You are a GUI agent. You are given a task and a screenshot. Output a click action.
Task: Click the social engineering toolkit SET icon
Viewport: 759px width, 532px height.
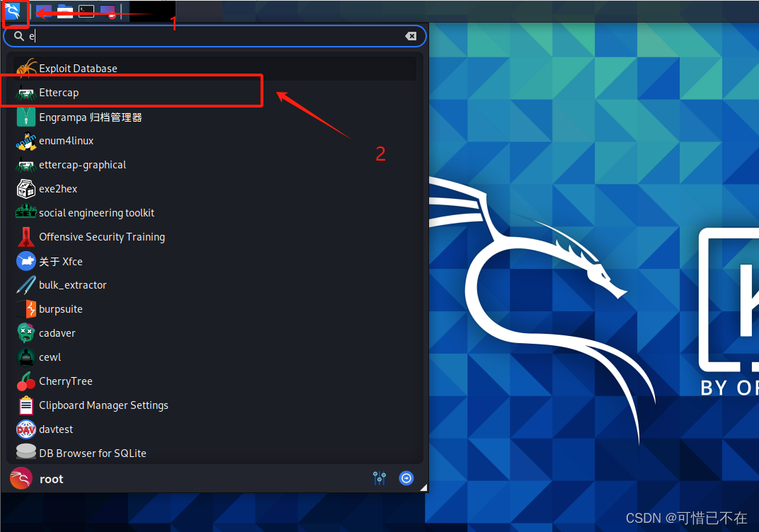[x=26, y=212]
